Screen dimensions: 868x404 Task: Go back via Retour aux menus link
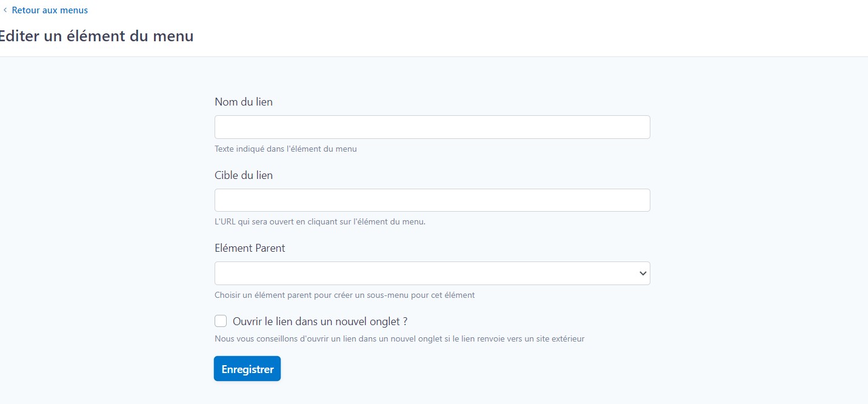point(50,10)
